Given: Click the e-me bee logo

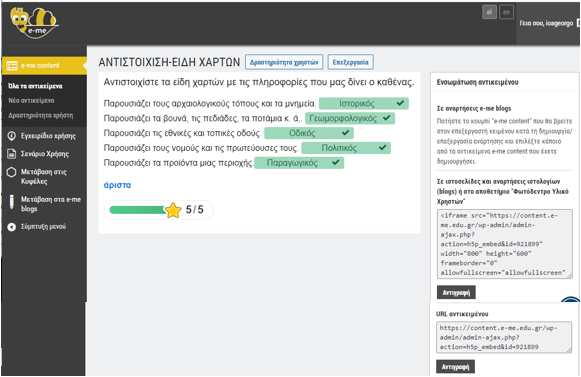Looking at the screenshot, I should (34, 22).
